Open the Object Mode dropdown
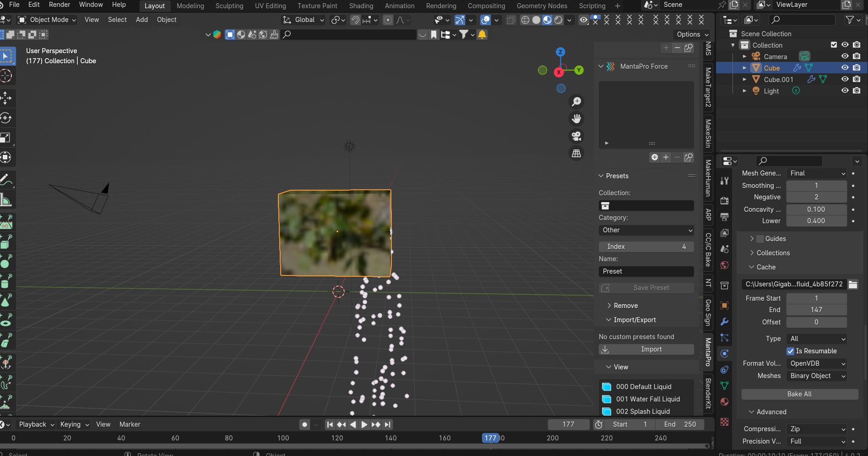This screenshot has width=868, height=456. click(x=47, y=20)
